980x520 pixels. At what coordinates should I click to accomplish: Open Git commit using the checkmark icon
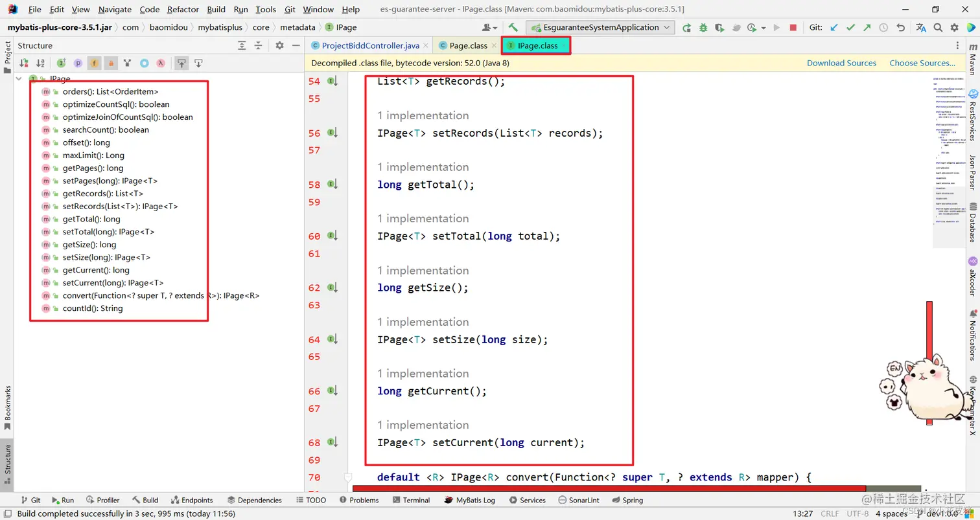[851, 27]
